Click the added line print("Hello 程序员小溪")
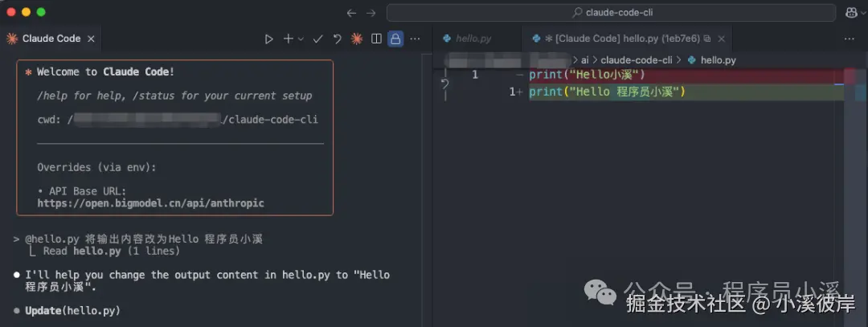The height and width of the screenshot is (327, 868). (x=608, y=92)
